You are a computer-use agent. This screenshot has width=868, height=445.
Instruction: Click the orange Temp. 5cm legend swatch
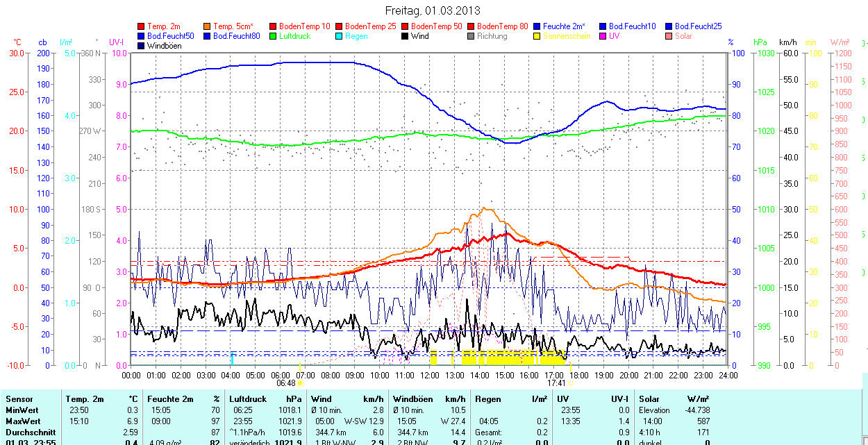pyautogui.click(x=208, y=26)
